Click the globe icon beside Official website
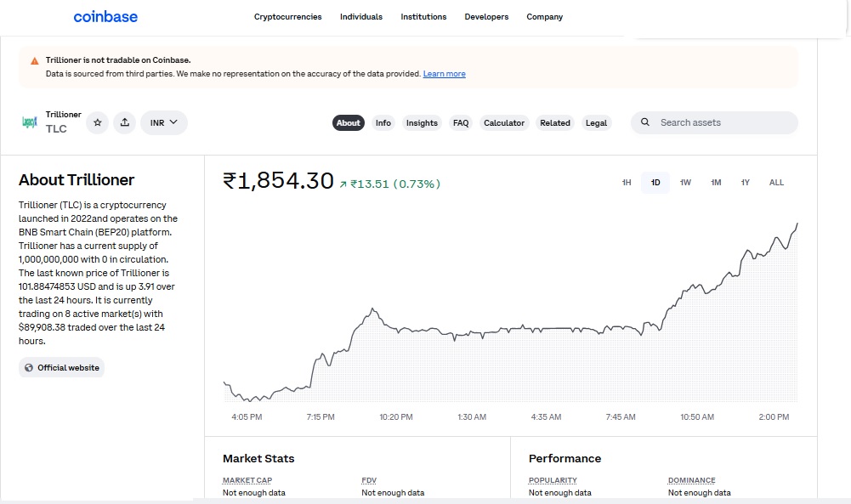This screenshot has width=851, height=504. point(29,368)
